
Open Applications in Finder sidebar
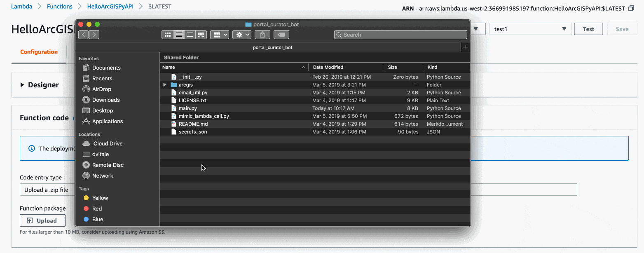[x=108, y=121]
